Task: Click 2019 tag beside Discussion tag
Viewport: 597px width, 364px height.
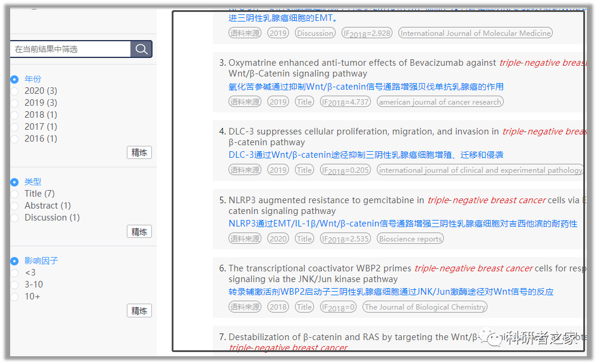Action: point(278,33)
